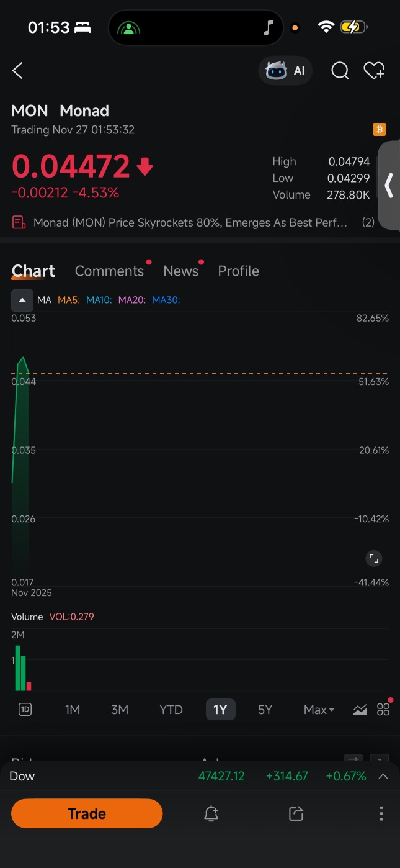400x868 pixels.
Task: Open the chart type icon
Action: pos(360,710)
